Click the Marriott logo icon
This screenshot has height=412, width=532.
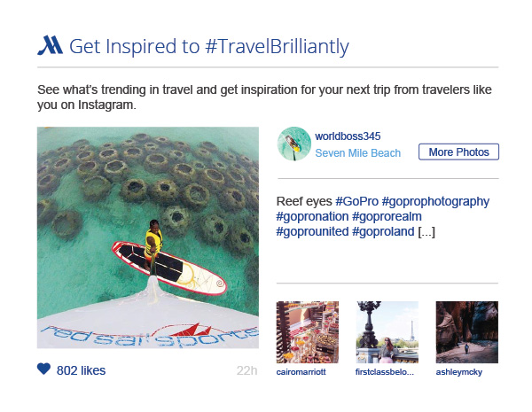(x=50, y=45)
